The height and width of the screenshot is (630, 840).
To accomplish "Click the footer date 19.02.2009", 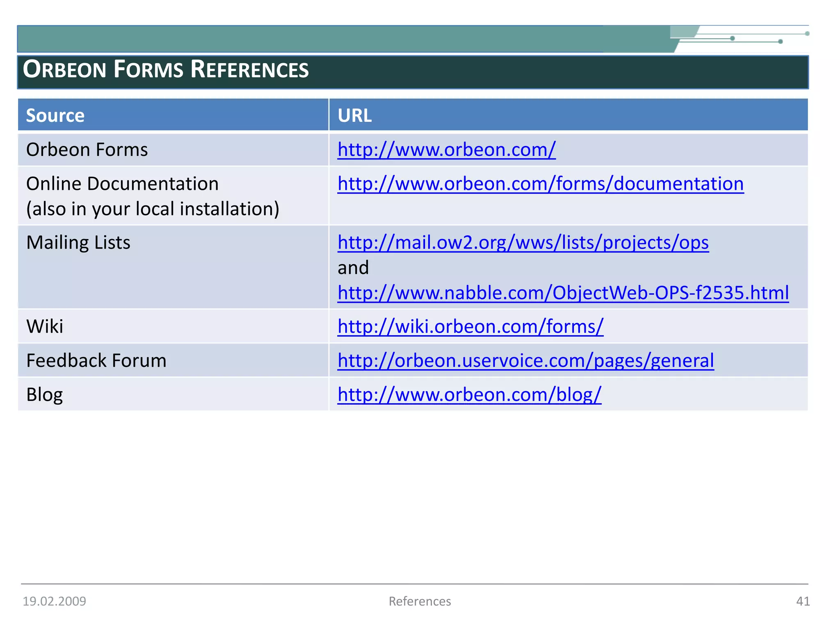I will (54, 601).
